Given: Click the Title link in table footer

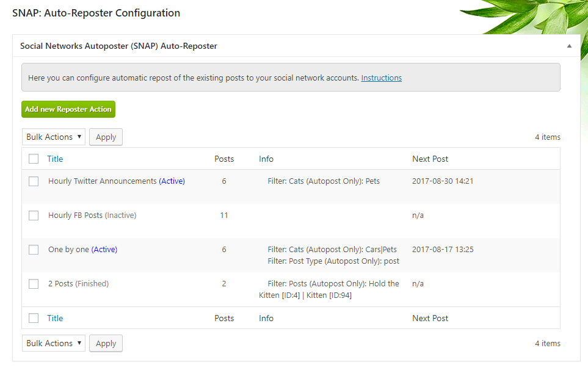Looking at the screenshot, I should pos(55,318).
